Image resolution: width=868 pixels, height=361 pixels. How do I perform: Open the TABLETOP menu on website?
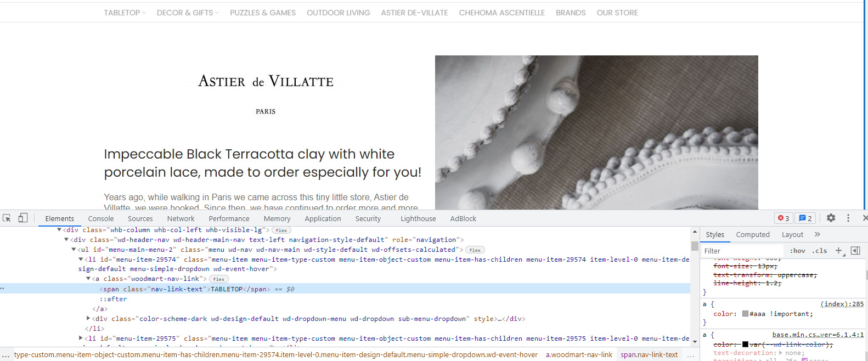click(125, 13)
